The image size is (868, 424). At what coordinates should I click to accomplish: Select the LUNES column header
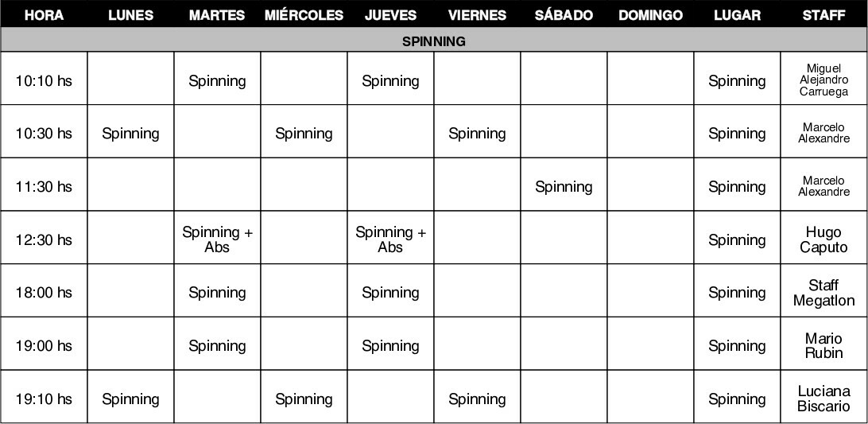point(130,15)
